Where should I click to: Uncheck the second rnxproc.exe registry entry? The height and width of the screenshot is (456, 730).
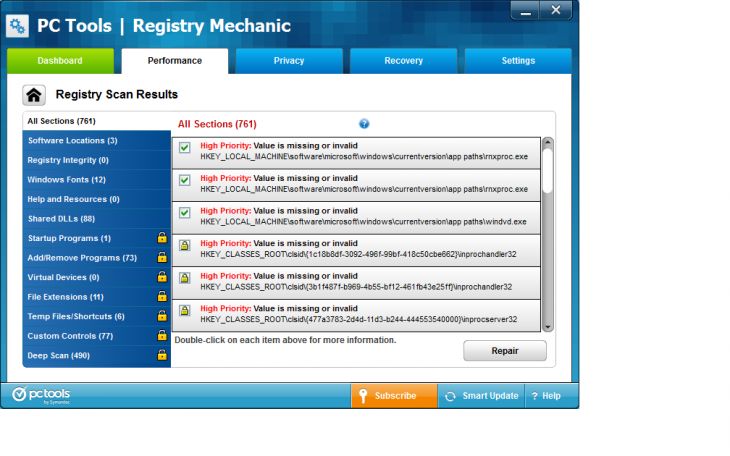tap(185, 180)
